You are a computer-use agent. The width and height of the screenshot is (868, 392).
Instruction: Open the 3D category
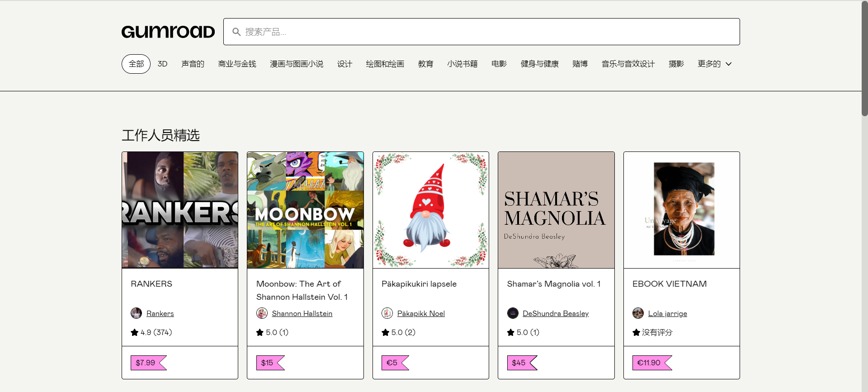tap(162, 64)
